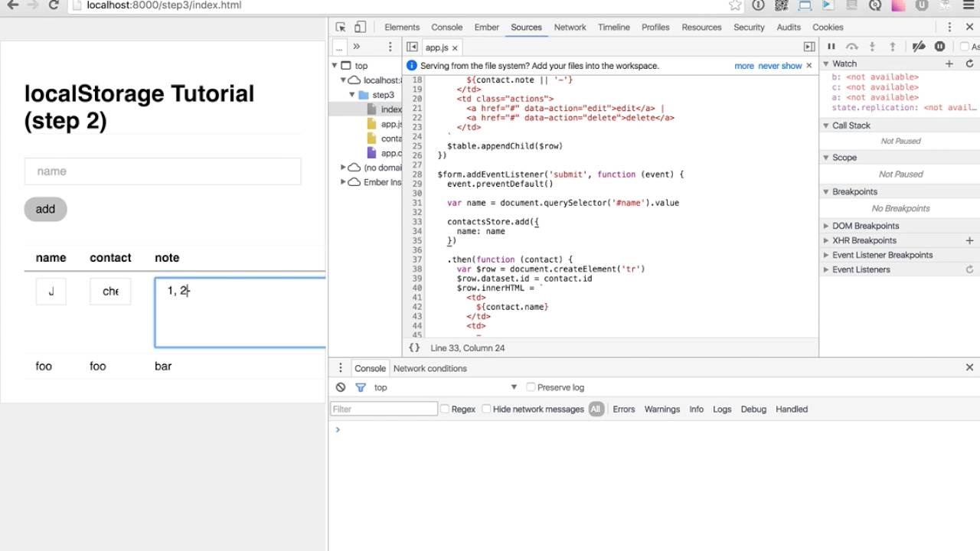Click the note textarea containing '1, 2'
The height and width of the screenshot is (551, 980).
pyautogui.click(x=240, y=312)
